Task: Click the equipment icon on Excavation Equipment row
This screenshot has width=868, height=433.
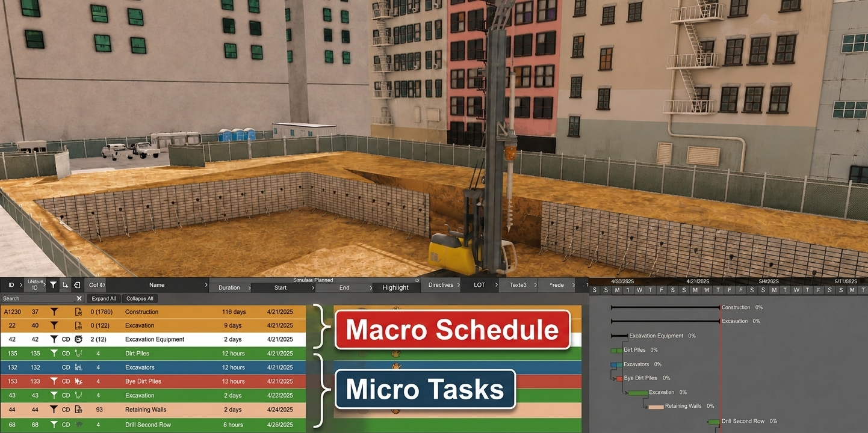Action: click(x=78, y=339)
